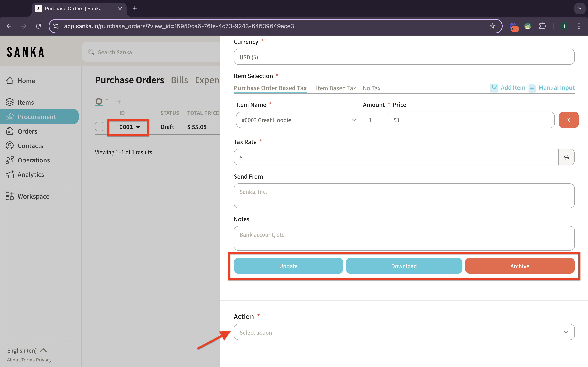Open Items via the layers icon
This screenshot has width=588, height=367.
[x=10, y=102]
